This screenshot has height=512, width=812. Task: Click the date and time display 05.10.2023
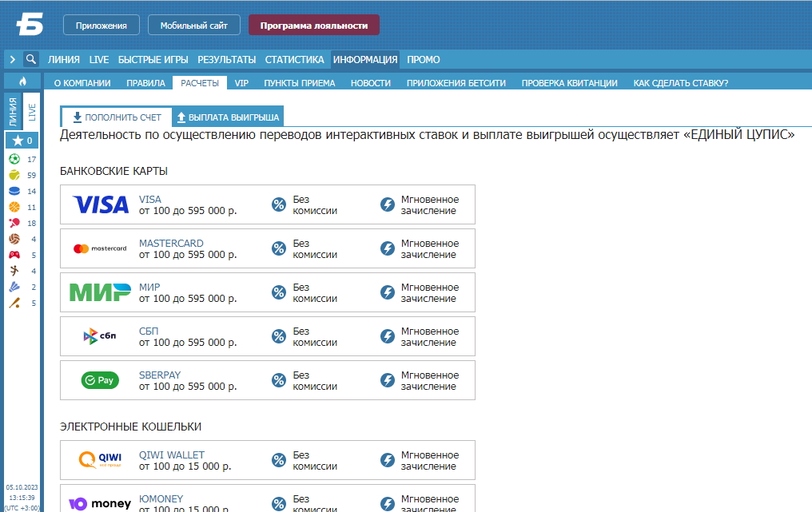22,497
